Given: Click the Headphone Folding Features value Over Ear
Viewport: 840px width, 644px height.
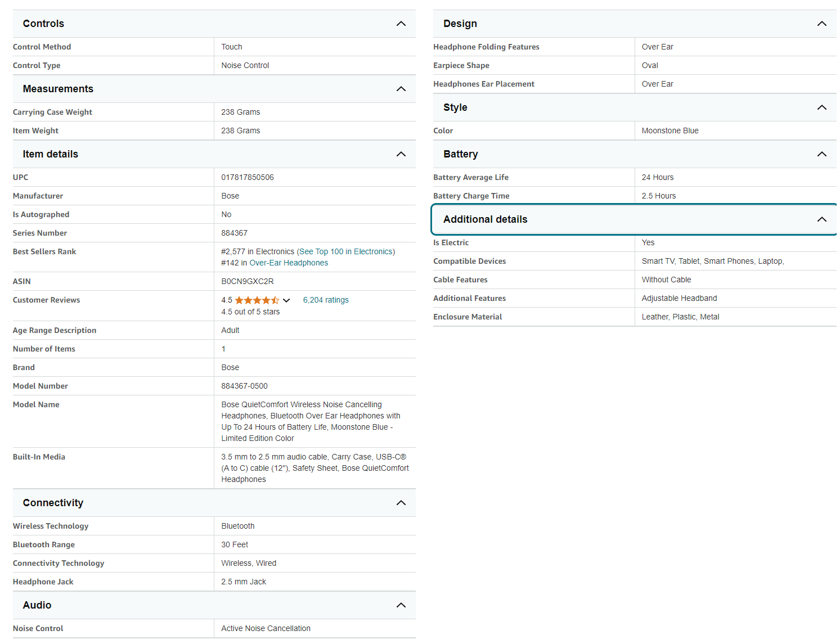Looking at the screenshot, I should [x=658, y=47].
